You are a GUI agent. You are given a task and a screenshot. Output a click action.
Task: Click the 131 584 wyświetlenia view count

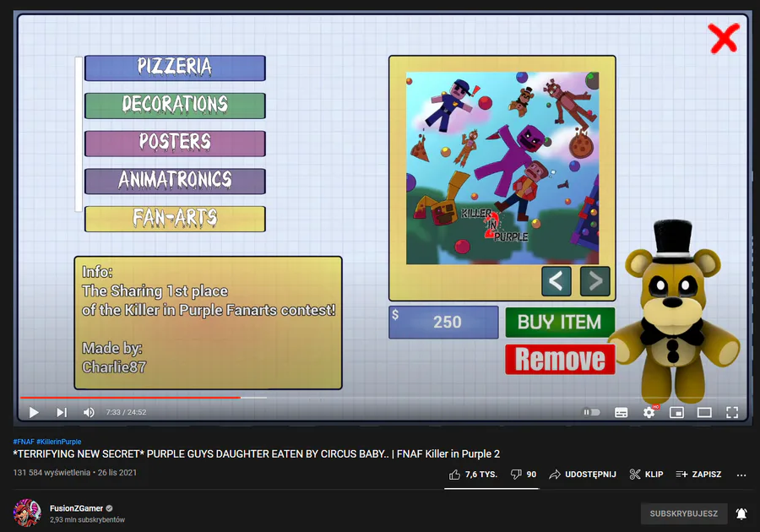click(52, 472)
